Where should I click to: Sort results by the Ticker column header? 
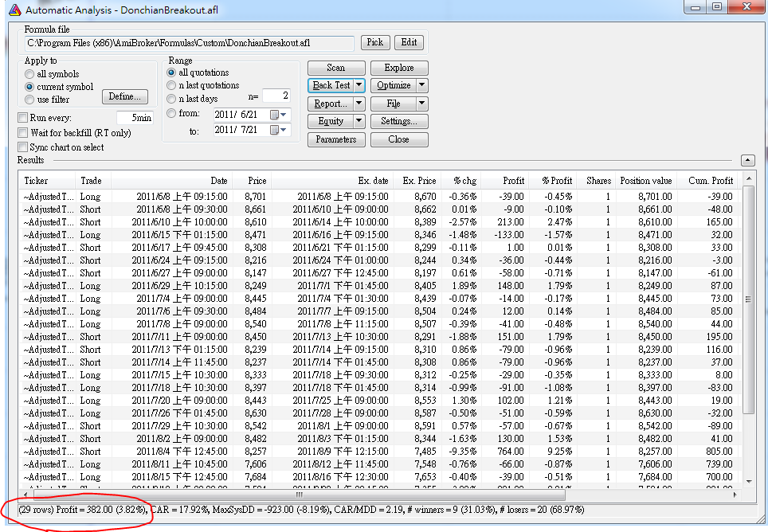[47, 181]
